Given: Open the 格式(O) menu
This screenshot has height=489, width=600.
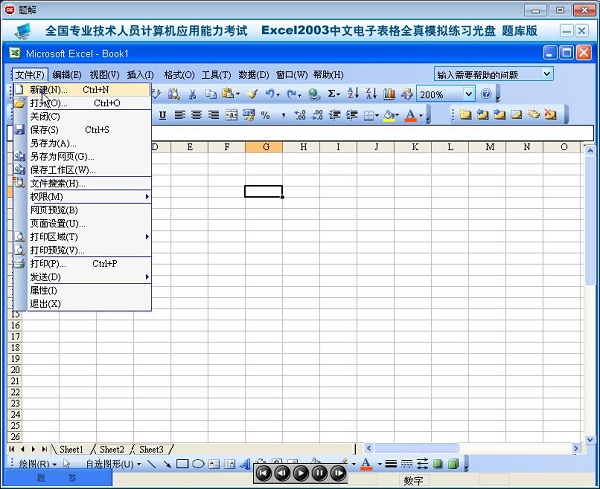Looking at the screenshot, I should tap(179, 75).
